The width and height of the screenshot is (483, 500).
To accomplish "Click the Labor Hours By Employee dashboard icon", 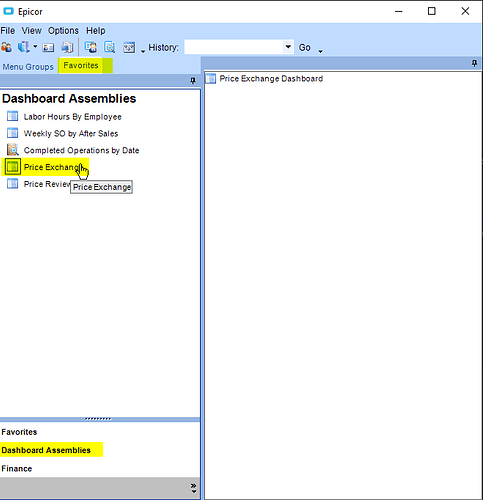I will [x=13, y=116].
